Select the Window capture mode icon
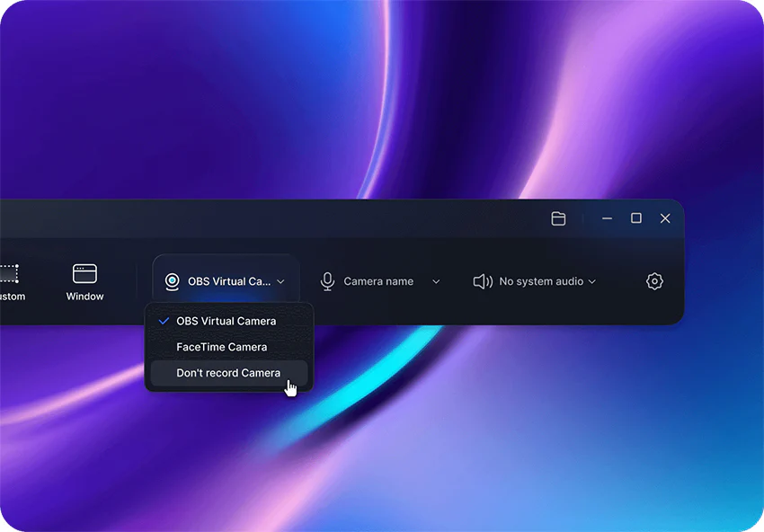 click(x=84, y=274)
